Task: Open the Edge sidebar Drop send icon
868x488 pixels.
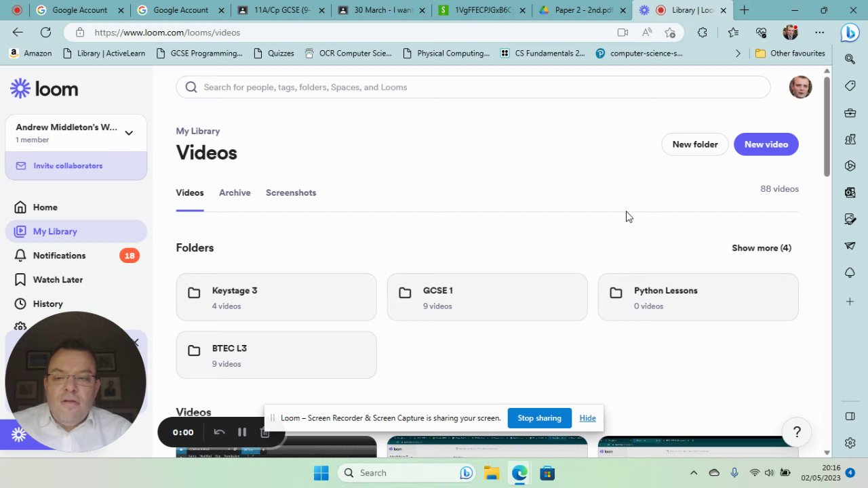Action: (x=850, y=245)
